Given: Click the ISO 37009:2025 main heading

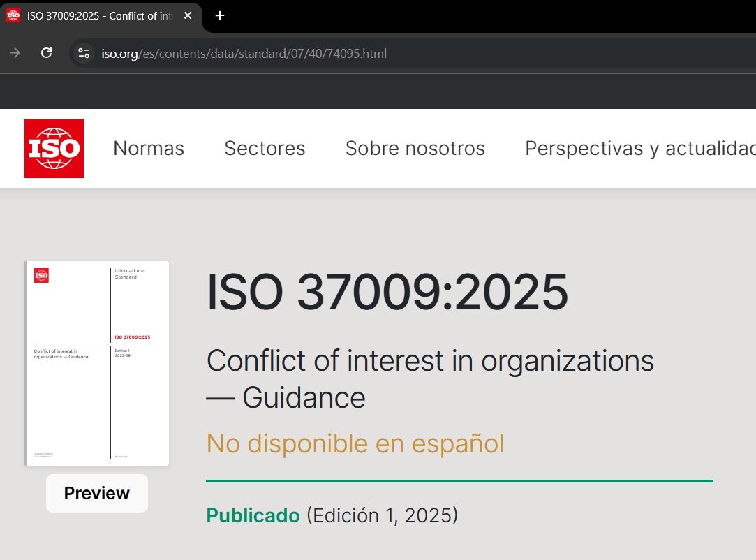Looking at the screenshot, I should 387,292.
